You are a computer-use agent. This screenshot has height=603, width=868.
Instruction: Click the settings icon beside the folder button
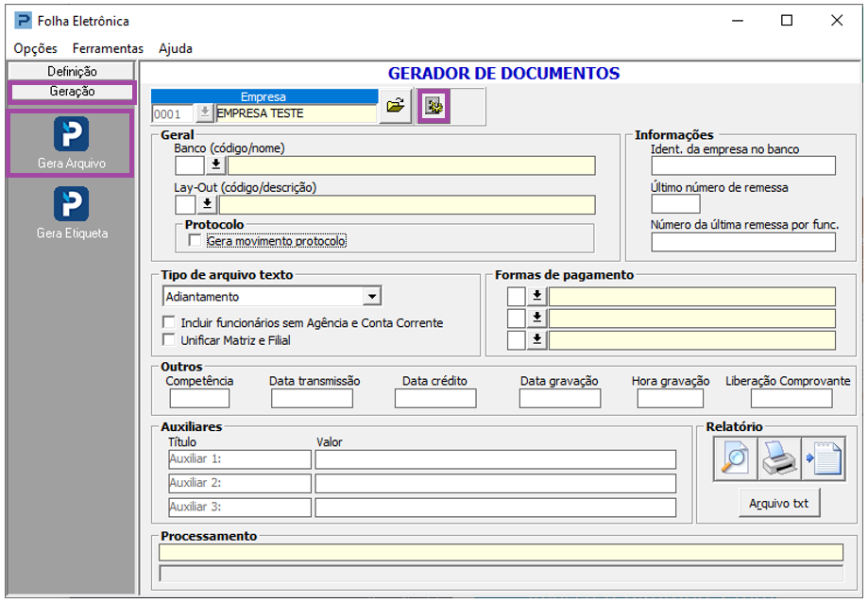point(434,107)
